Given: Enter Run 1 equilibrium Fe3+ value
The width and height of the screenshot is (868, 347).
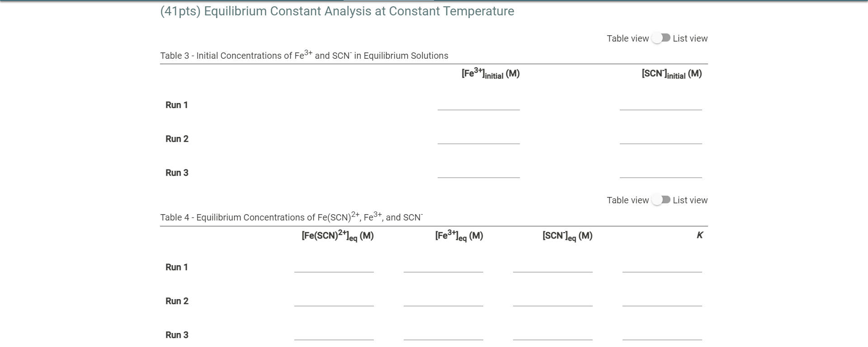Looking at the screenshot, I should [x=443, y=269].
